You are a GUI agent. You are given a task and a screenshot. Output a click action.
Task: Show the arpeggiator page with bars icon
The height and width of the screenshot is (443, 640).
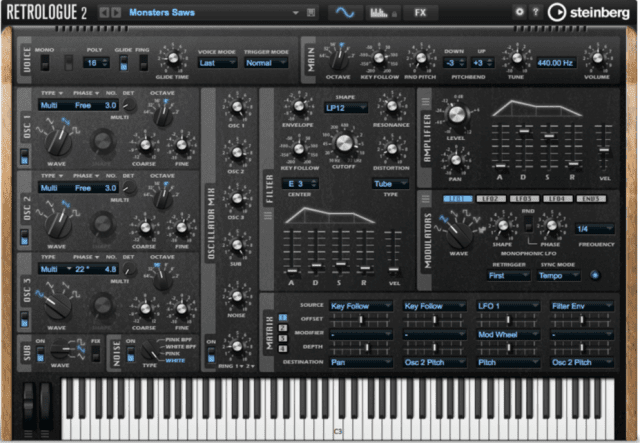tap(383, 13)
